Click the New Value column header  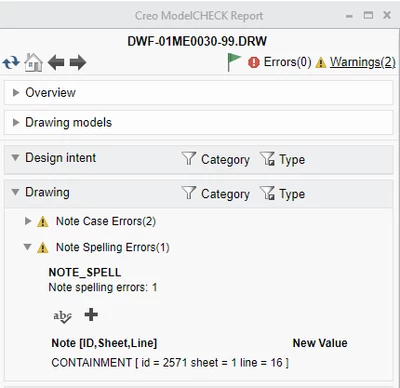point(320,343)
